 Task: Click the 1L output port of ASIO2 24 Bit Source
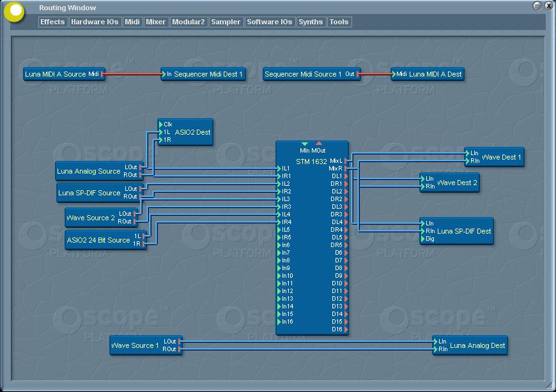[x=144, y=236]
